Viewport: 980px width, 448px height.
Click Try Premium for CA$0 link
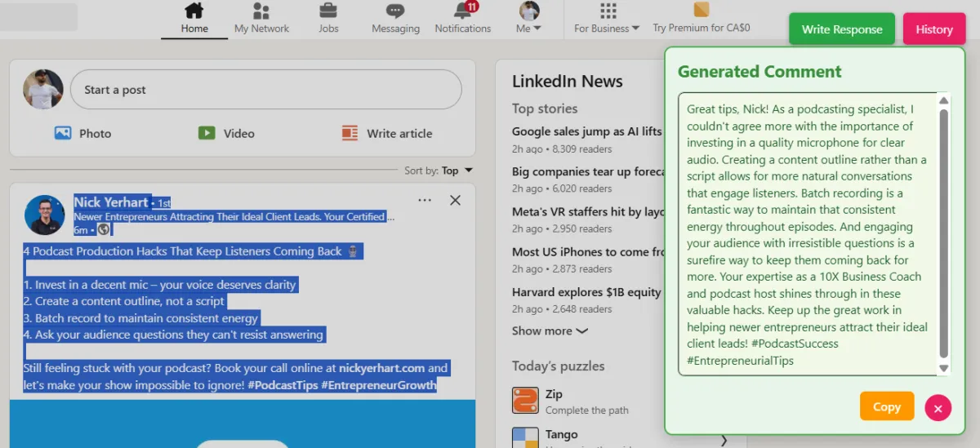click(x=701, y=28)
